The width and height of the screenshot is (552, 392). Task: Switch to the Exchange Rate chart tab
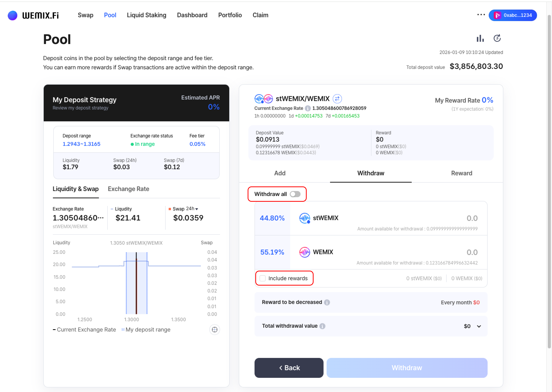pos(128,189)
